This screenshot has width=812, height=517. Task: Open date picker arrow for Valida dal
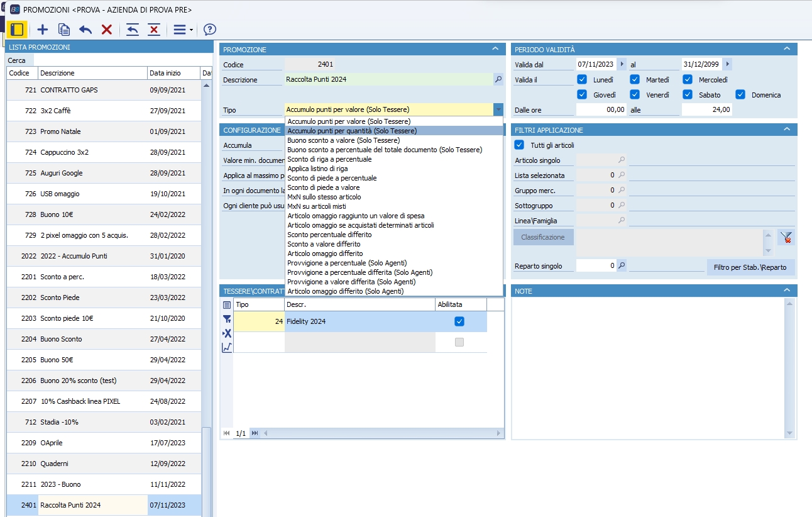click(x=622, y=64)
